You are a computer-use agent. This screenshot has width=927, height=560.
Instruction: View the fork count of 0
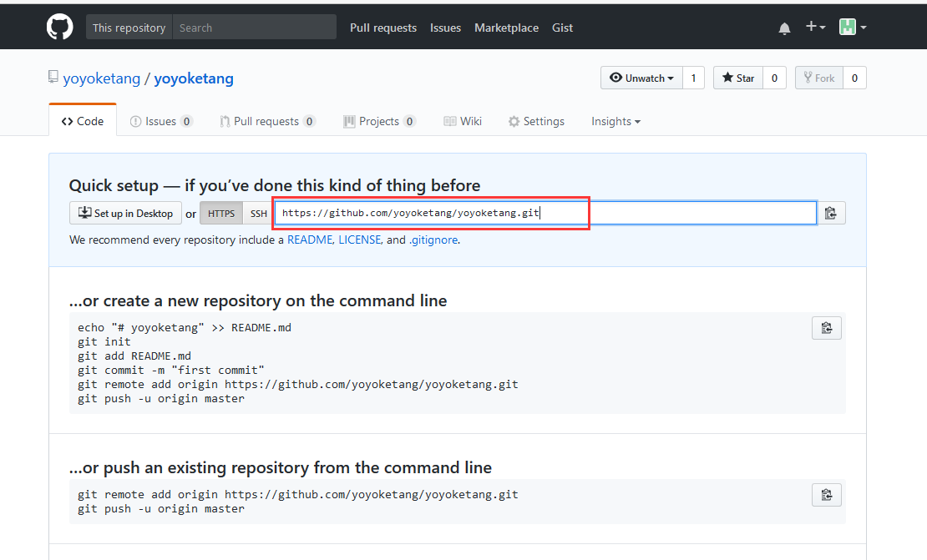pyautogui.click(x=854, y=78)
